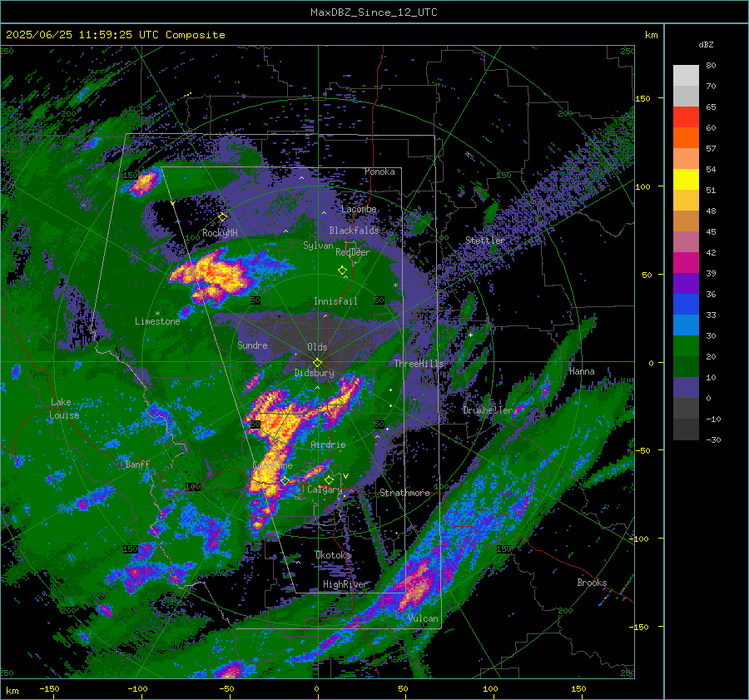
Task: Click the Brooks town label
Action: coord(592,583)
